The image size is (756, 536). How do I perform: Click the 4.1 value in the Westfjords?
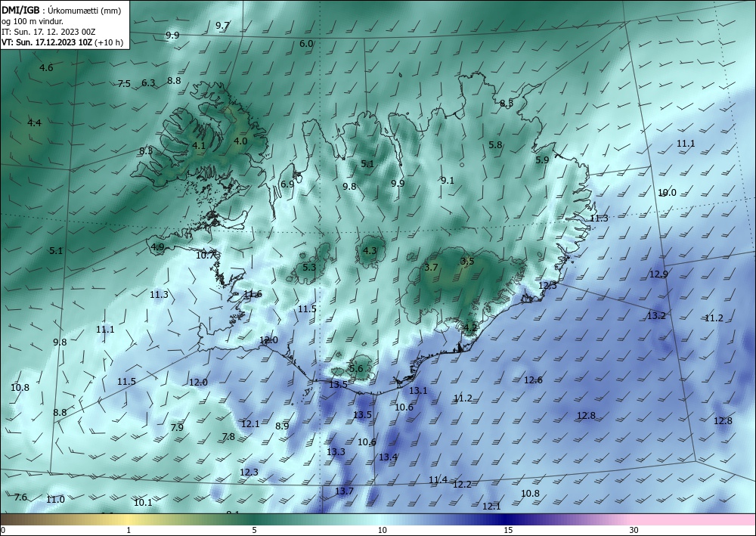click(199, 145)
